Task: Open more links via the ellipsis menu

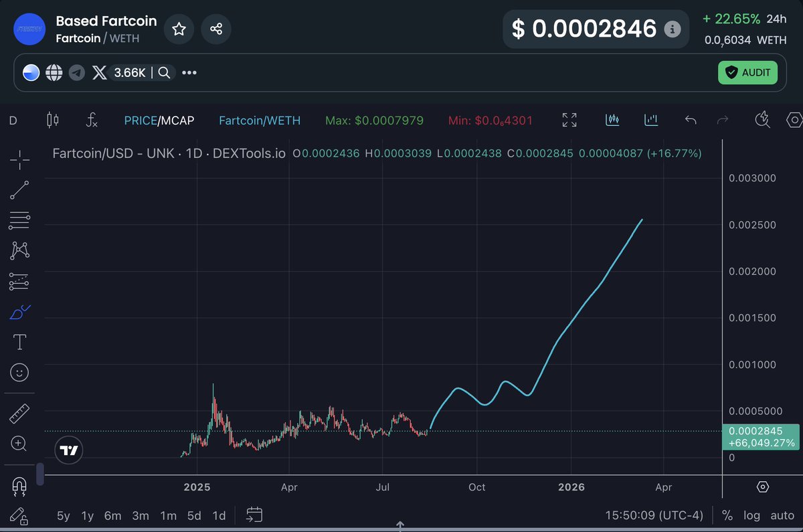Action: click(x=189, y=72)
